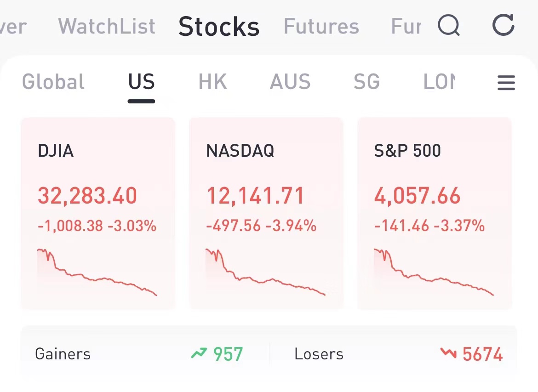Refresh the stock market data
The height and width of the screenshot is (392, 538).
pyautogui.click(x=503, y=25)
